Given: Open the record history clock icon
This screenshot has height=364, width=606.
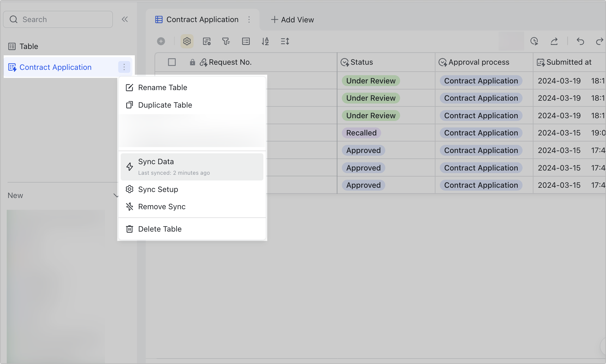Looking at the screenshot, I should [534, 41].
